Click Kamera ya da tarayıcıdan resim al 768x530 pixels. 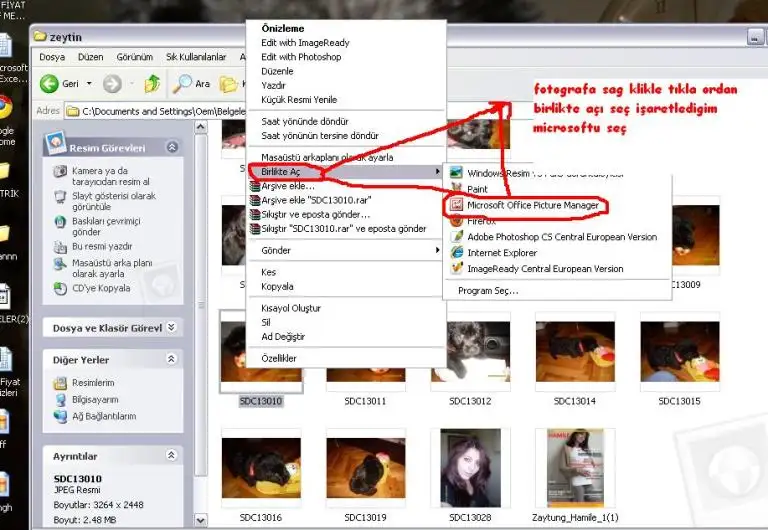pyautogui.click(x=111, y=176)
